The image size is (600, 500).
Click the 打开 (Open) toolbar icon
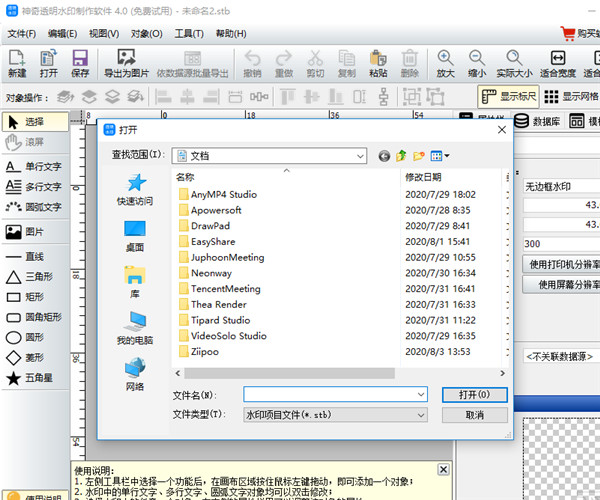click(x=49, y=64)
